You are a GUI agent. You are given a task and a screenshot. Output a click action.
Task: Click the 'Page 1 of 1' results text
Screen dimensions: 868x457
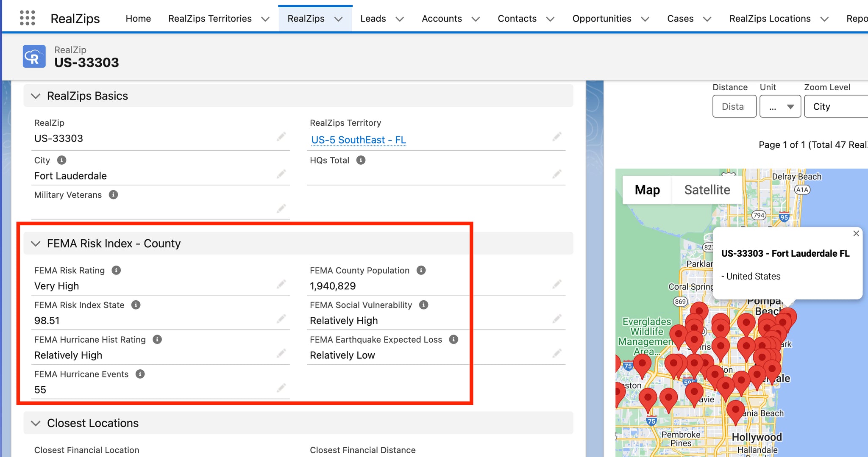click(x=782, y=145)
